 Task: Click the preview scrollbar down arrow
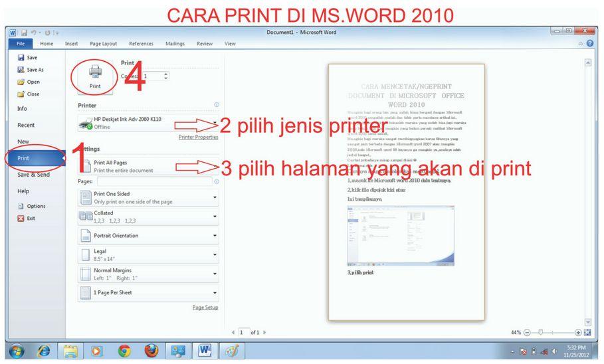pos(588,322)
